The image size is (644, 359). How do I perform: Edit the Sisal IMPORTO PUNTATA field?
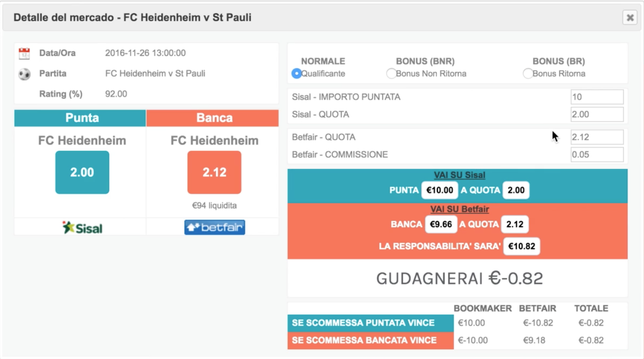tap(597, 97)
